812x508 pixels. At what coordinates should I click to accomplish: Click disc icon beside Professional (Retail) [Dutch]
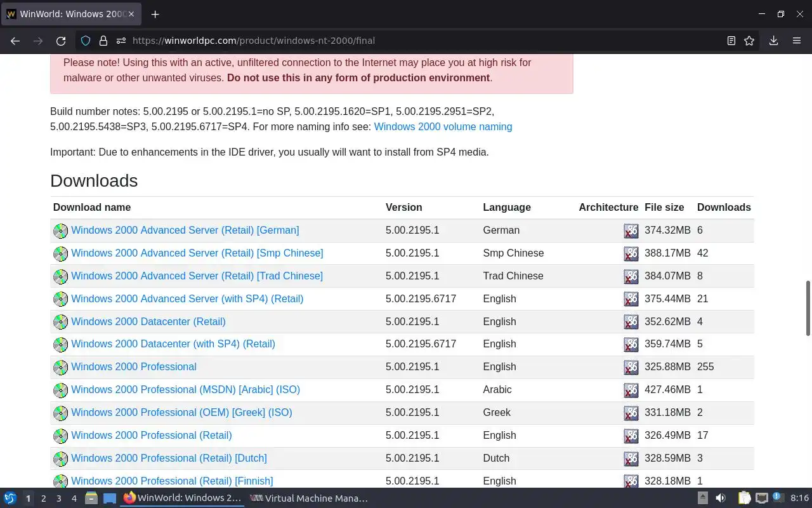(x=60, y=459)
